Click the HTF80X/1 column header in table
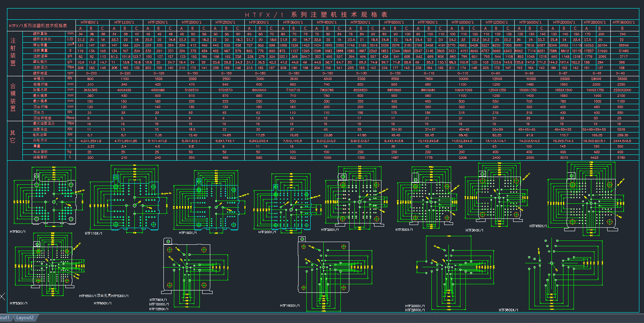Image resolution: width=644 pixels, height=323 pixels. pos(89,22)
